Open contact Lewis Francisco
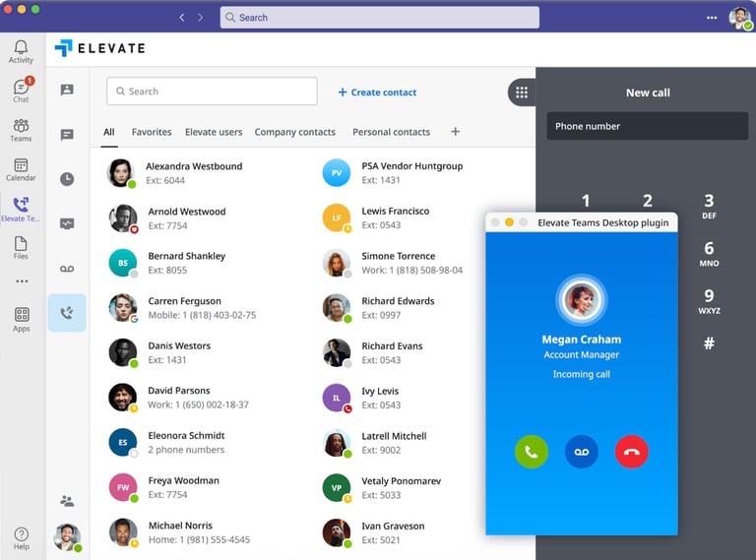756x560 pixels. click(376, 218)
